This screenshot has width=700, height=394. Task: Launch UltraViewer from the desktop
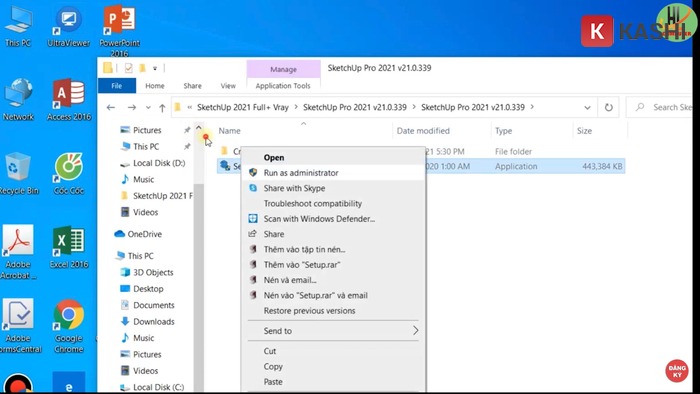click(x=68, y=26)
